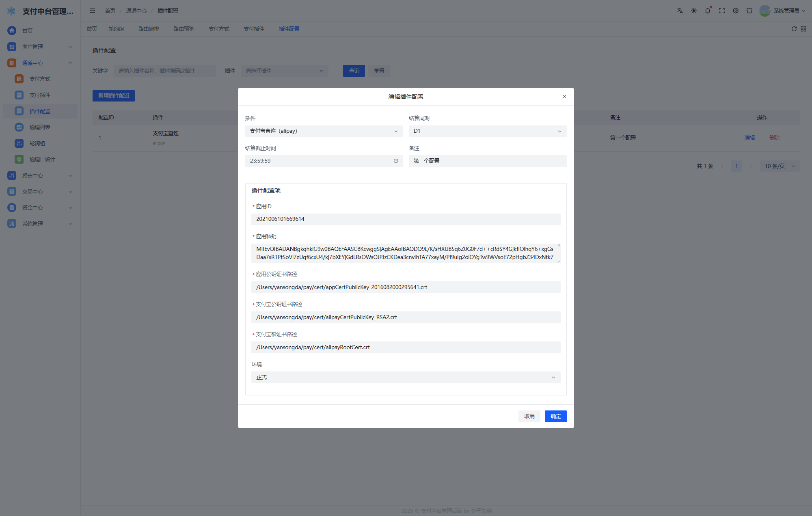Open the 通道日统计 sidebar item

(x=42, y=159)
